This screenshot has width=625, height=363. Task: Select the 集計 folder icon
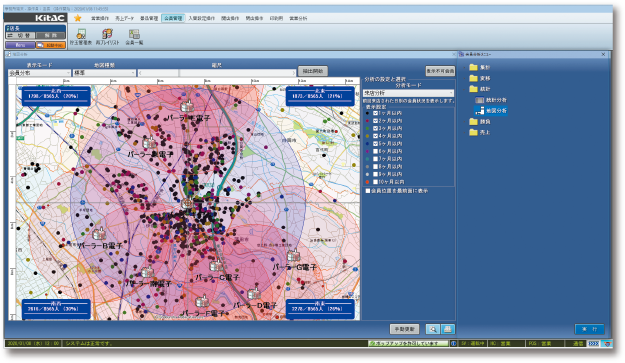pos(474,67)
